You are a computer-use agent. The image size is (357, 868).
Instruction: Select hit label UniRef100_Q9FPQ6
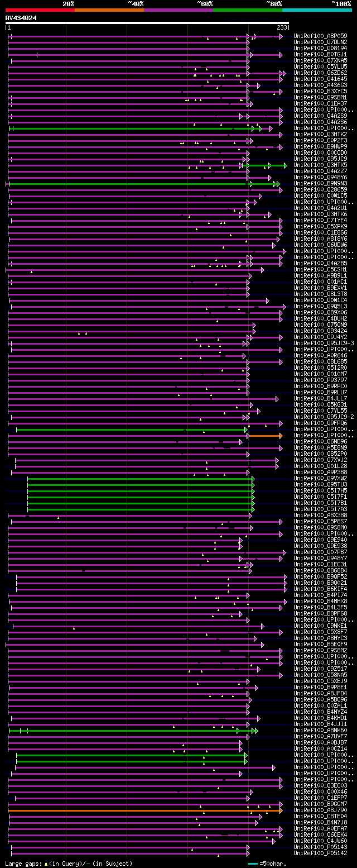pos(320,423)
